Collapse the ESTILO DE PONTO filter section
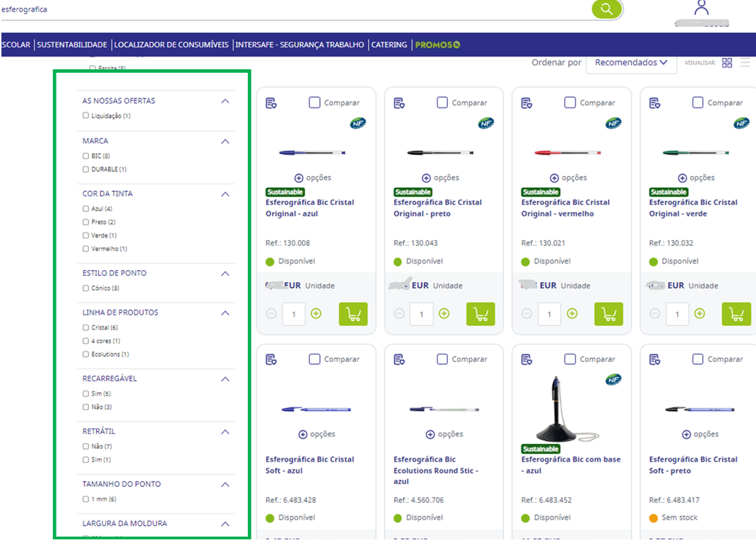The width and height of the screenshot is (756, 545). coord(225,274)
